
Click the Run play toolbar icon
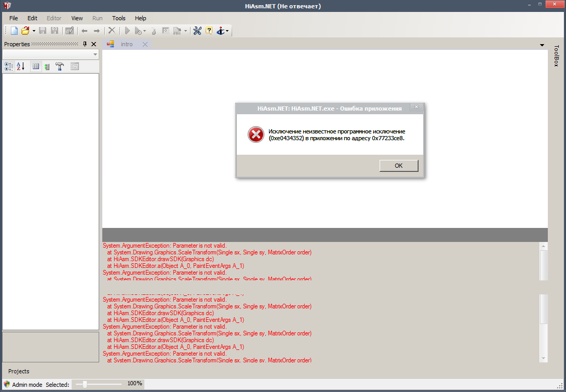pyautogui.click(x=127, y=31)
